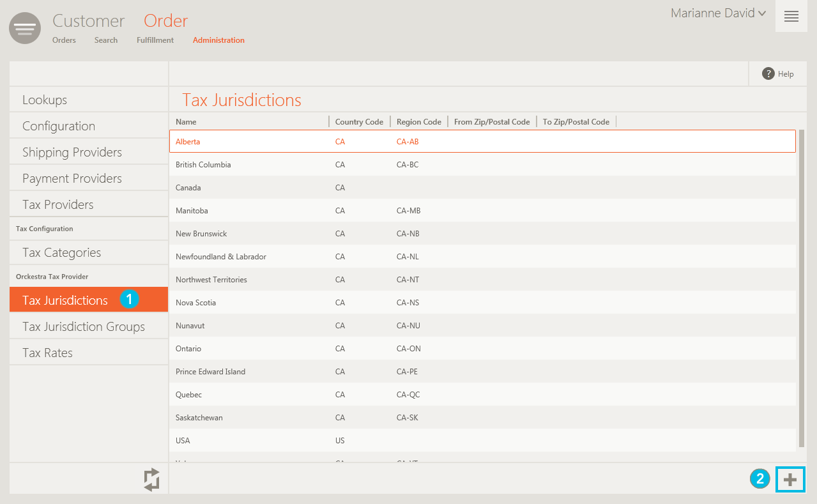
Task: Open the Search tab
Action: pos(106,40)
